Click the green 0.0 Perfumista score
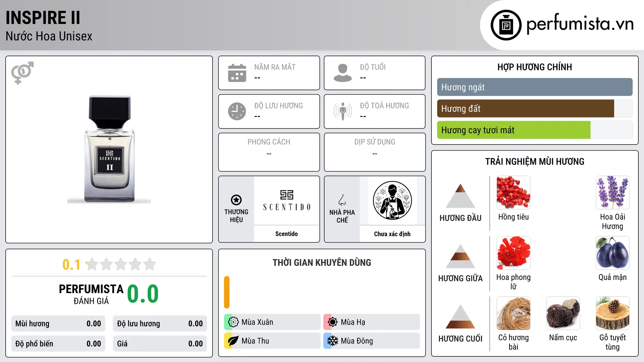This screenshot has width=644, height=362. click(x=143, y=294)
